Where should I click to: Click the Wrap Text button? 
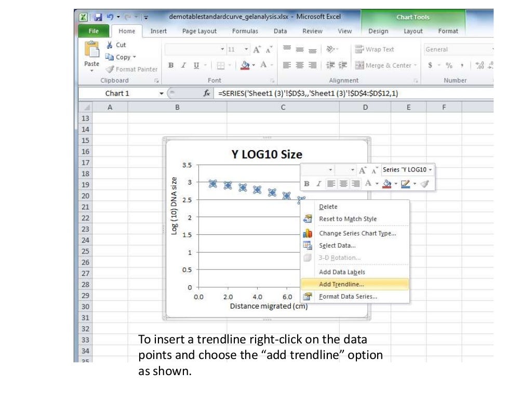[375, 49]
